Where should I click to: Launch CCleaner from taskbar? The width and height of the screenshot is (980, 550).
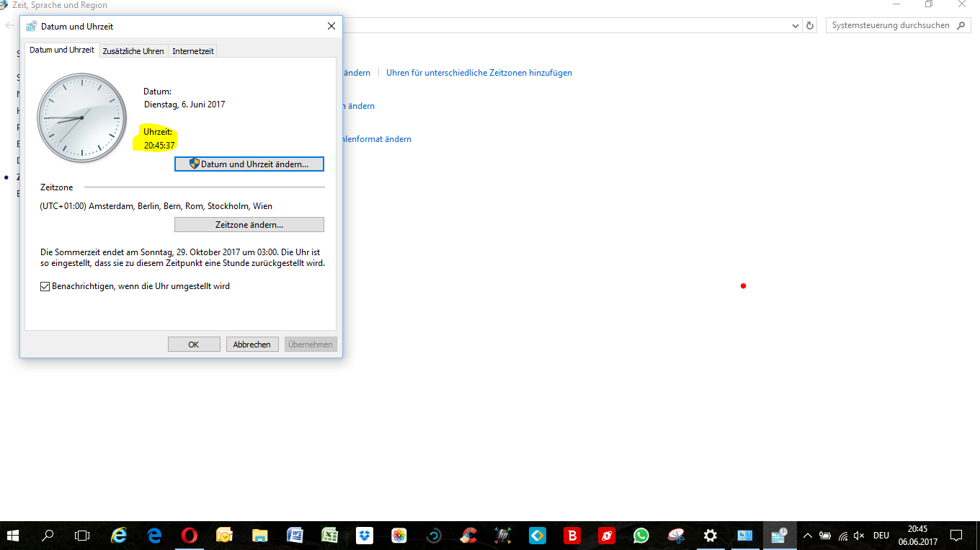[469, 536]
